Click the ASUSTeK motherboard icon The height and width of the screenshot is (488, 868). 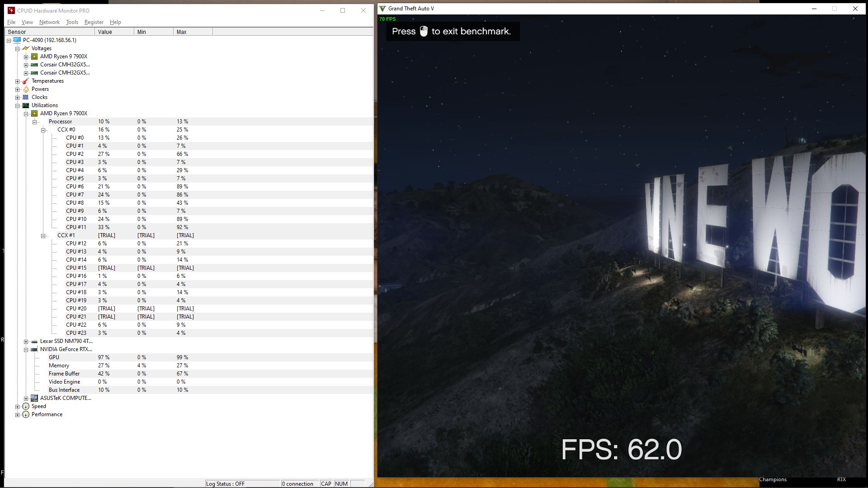(34, 398)
